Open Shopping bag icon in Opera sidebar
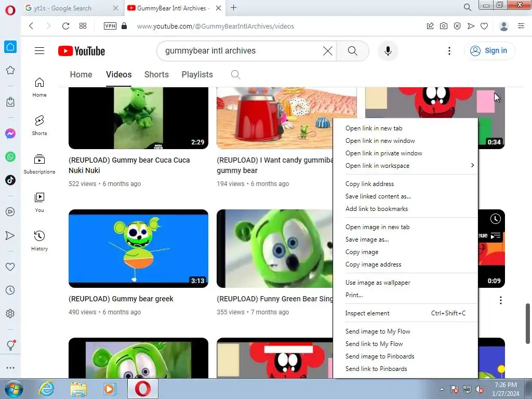 click(x=10, y=101)
